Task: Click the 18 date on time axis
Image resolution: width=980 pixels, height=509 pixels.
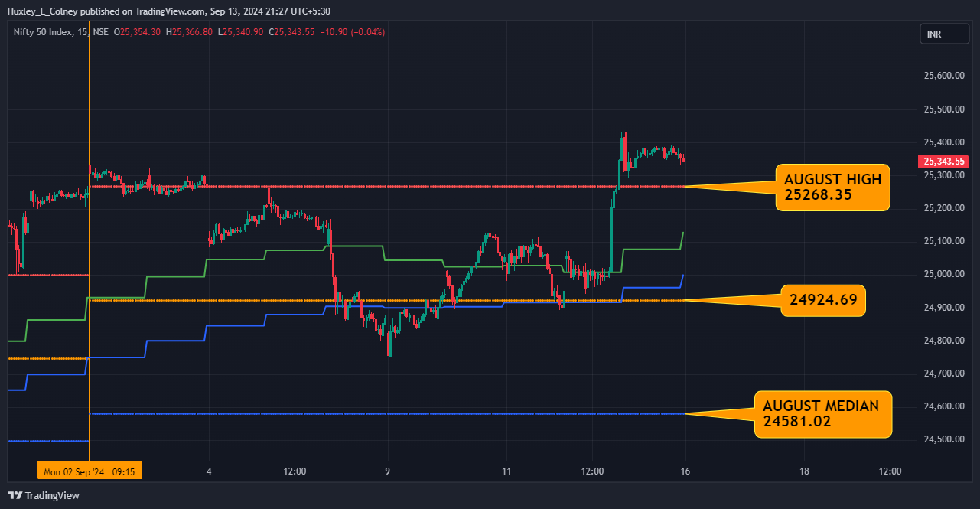Action: [x=804, y=471]
